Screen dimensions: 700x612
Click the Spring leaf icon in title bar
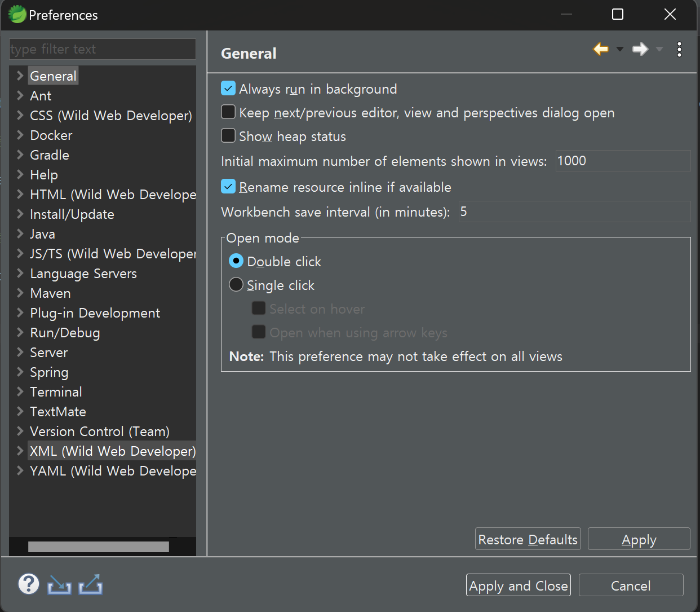[17, 14]
